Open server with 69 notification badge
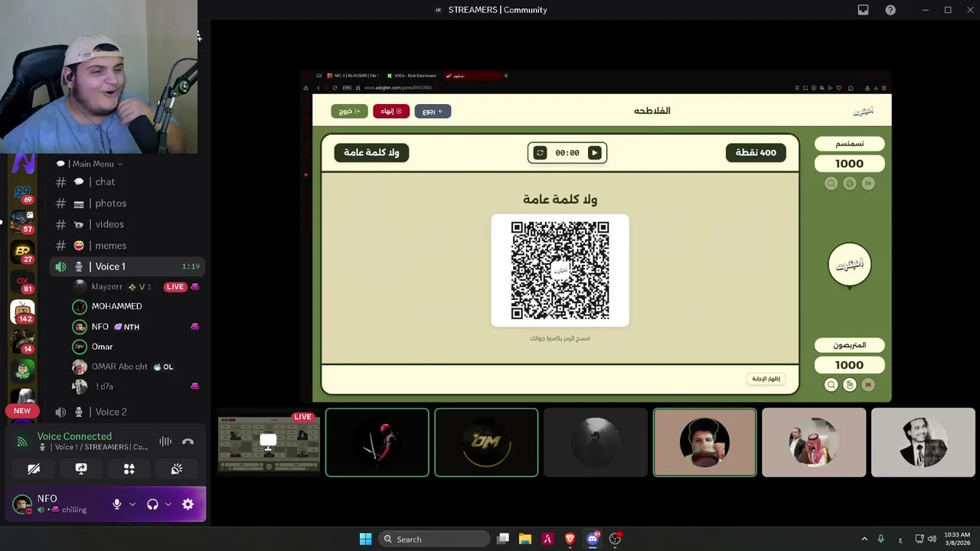Screen dimensions: 980x551 point(22,193)
